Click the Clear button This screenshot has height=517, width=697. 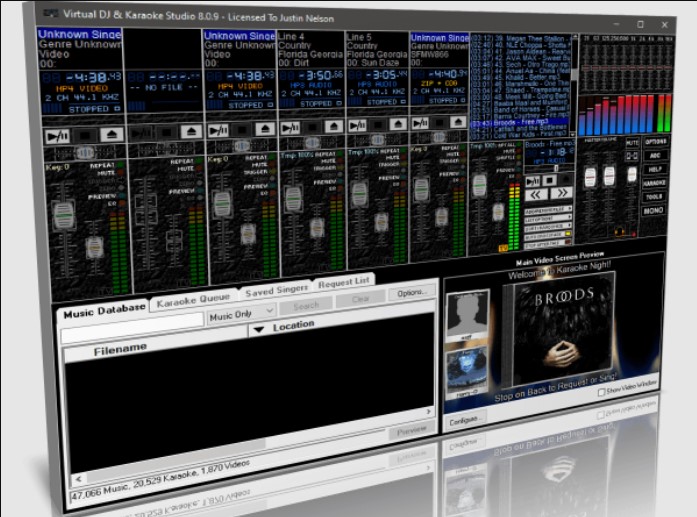click(x=361, y=299)
